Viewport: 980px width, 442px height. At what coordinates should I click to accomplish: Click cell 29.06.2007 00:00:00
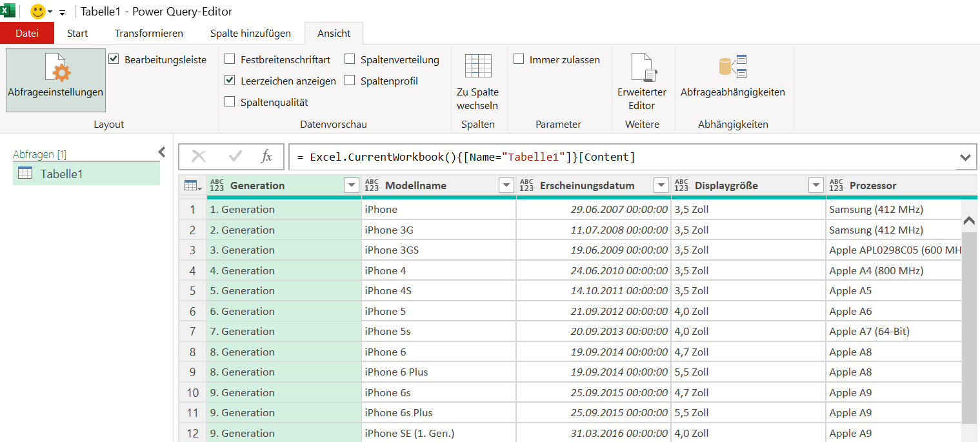pos(594,210)
